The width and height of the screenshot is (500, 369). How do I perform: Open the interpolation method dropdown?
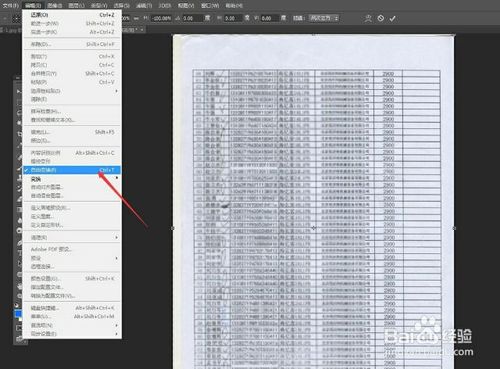[x=324, y=18]
